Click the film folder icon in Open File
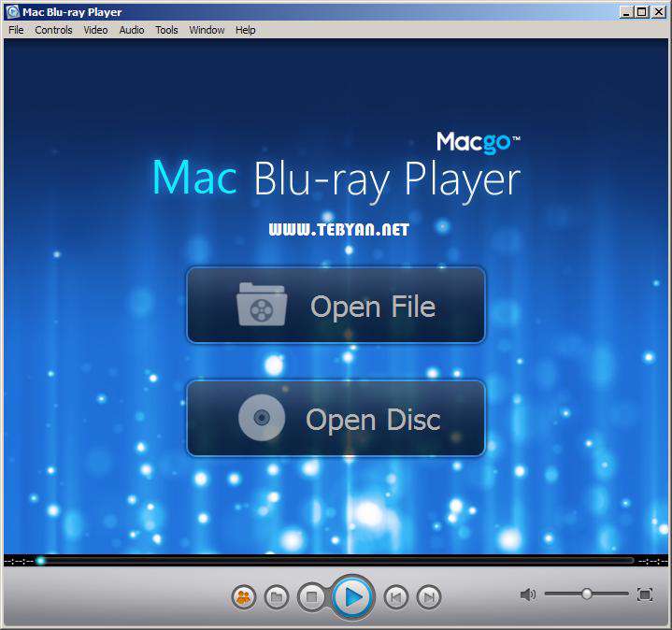Screen dimensions: 672x630 pos(262,305)
